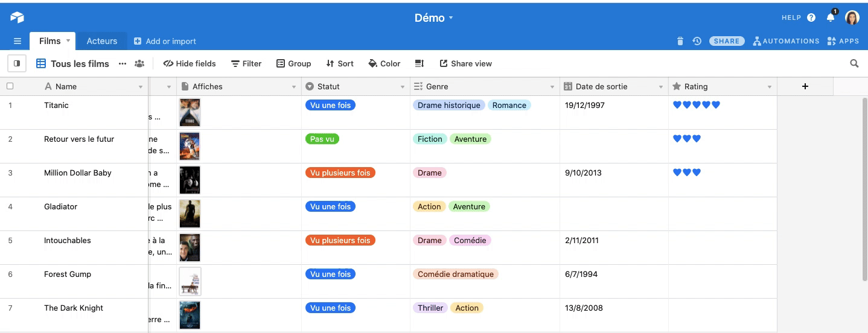This screenshot has height=333, width=868.
Task: Click the Drame historique genre tag
Action: pos(449,105)
